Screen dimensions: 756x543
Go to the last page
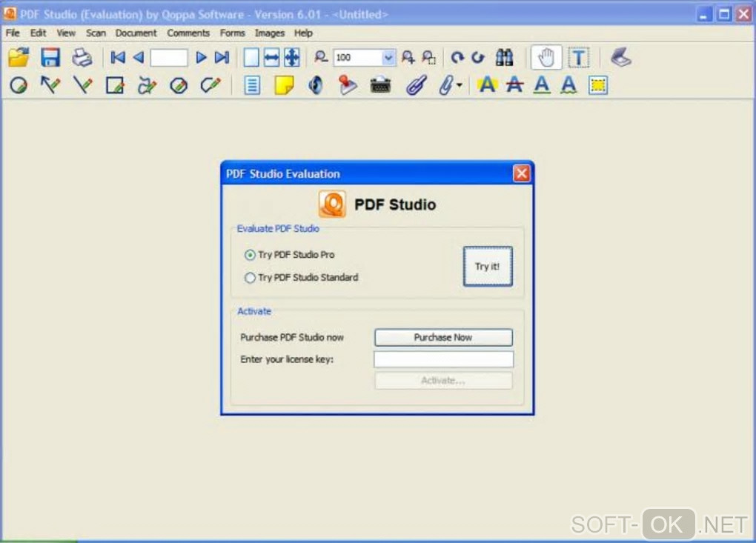tap(222, 58)
